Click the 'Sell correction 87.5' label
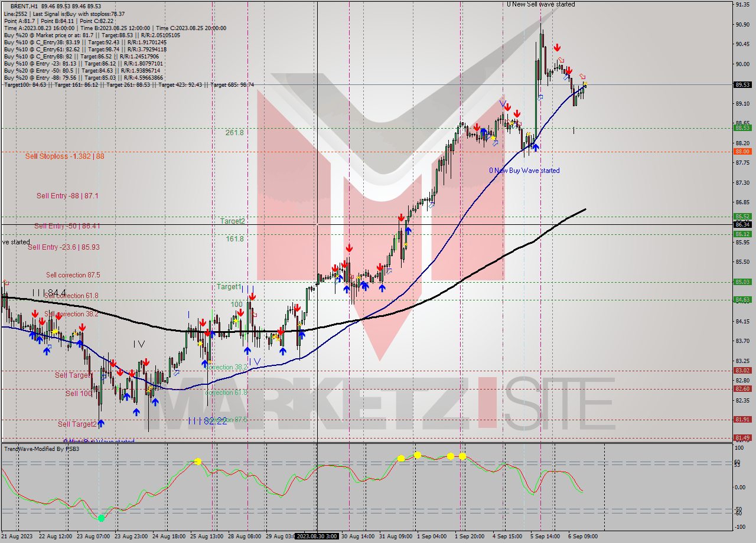 click(x=73, y=275)
